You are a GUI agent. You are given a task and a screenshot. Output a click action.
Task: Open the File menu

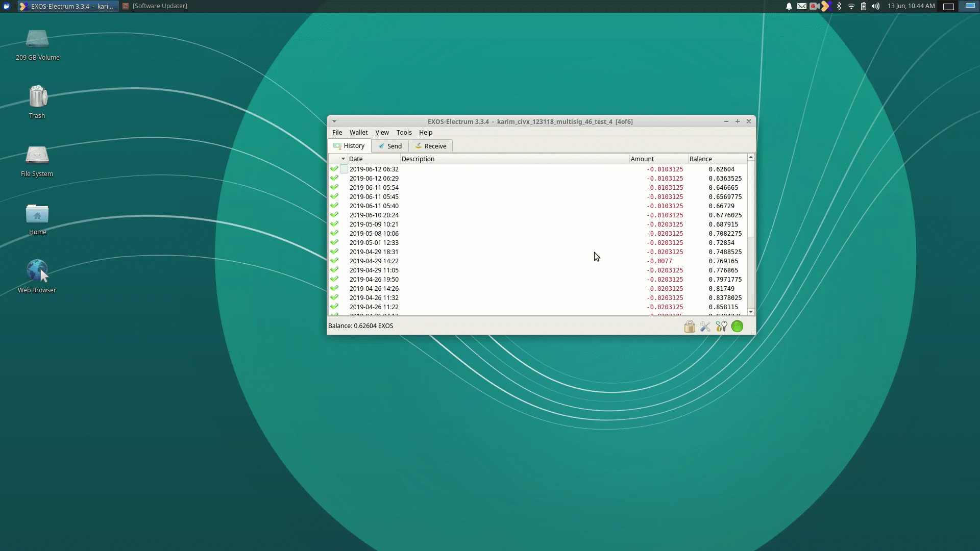click(337, 133)
